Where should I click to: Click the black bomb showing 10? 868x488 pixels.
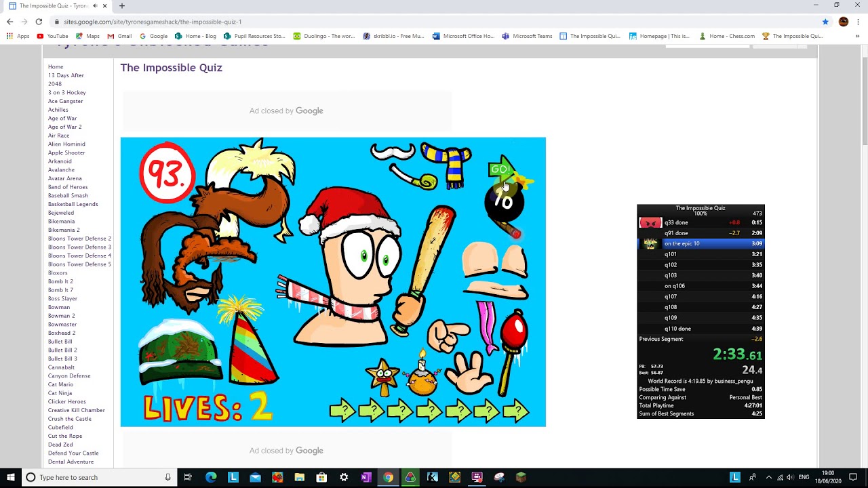(505, 201)
